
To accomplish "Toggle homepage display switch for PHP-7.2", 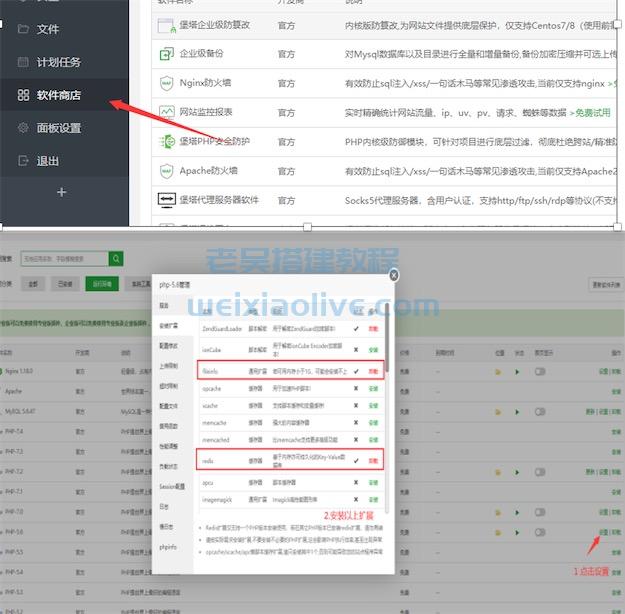I will [540, 472].
